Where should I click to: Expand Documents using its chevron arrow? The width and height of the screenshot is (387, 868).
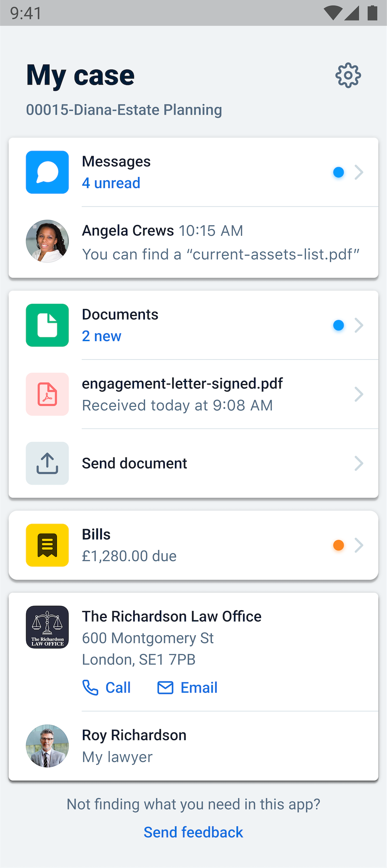click(359, 325)
